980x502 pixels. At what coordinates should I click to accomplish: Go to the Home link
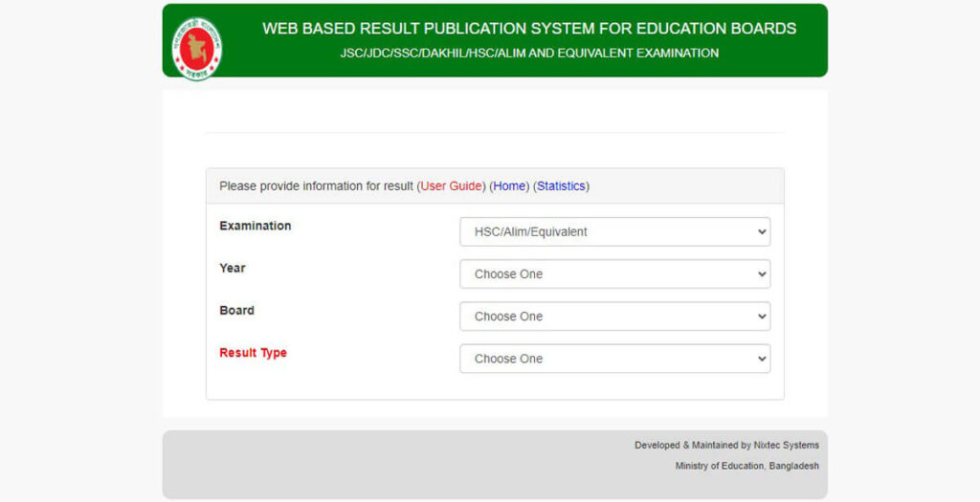pos(509,186)
